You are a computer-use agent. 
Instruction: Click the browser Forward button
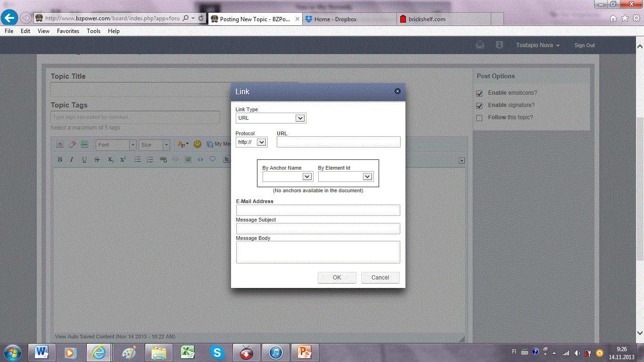coord(25,18)
